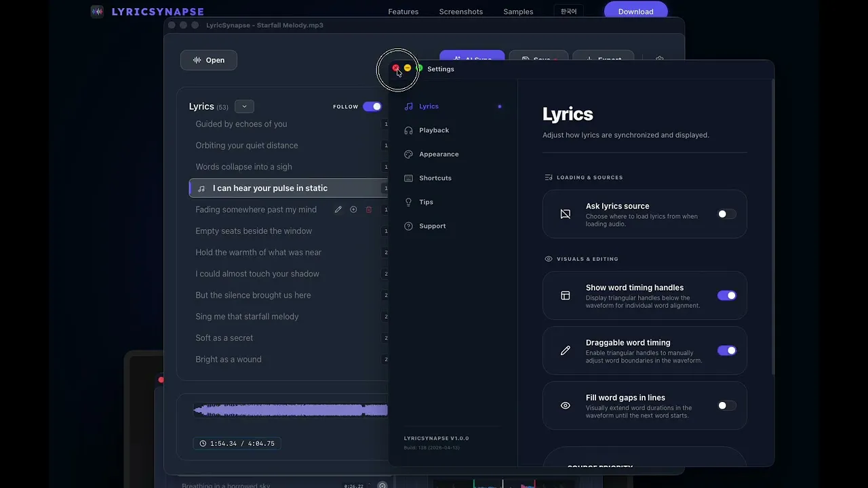
Task: Open the Lyrics settings tab
Action: pyautogui.click(x=452, y=106)
